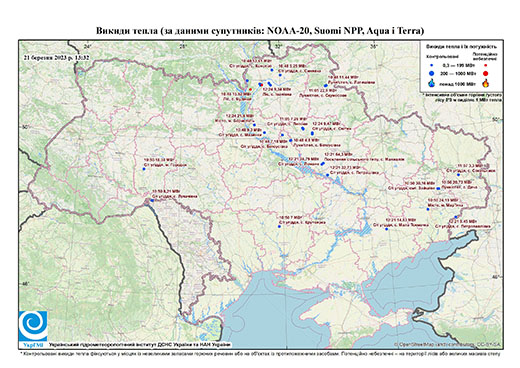
Task: Click the blue marker at 12:21 14,83 МВт
Action: tap(386, 229)
